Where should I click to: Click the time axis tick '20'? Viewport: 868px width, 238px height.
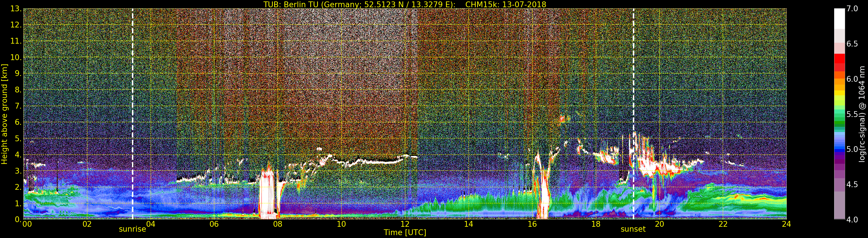[659, 224]
